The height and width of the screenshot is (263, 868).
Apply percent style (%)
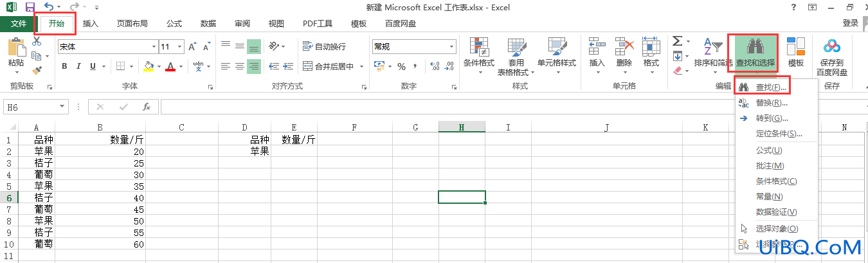pos(401,66)
